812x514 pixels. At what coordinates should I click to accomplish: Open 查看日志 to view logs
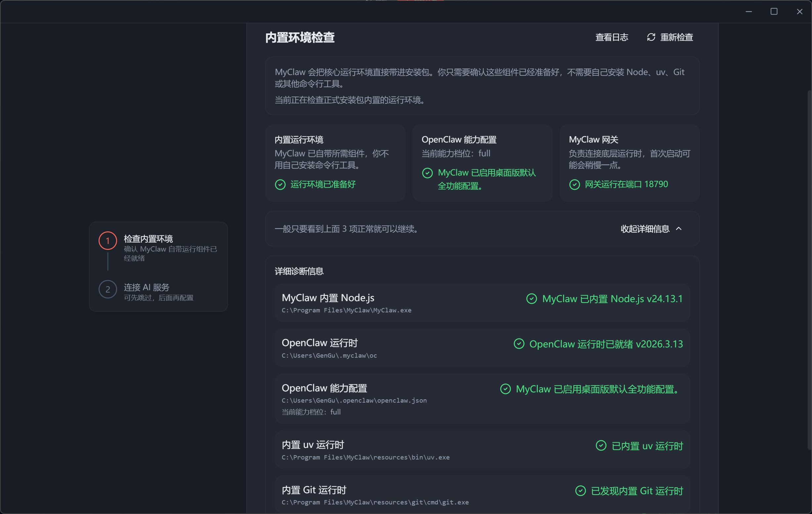point(612,37)
